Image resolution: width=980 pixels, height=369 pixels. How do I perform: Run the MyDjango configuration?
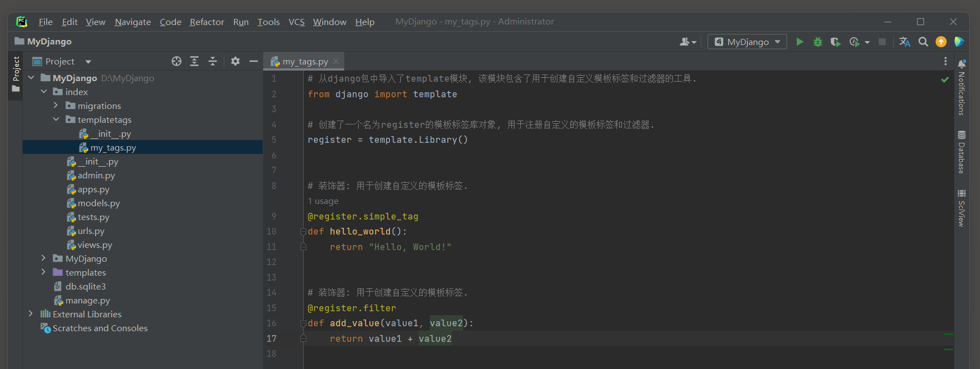point(800,42)
